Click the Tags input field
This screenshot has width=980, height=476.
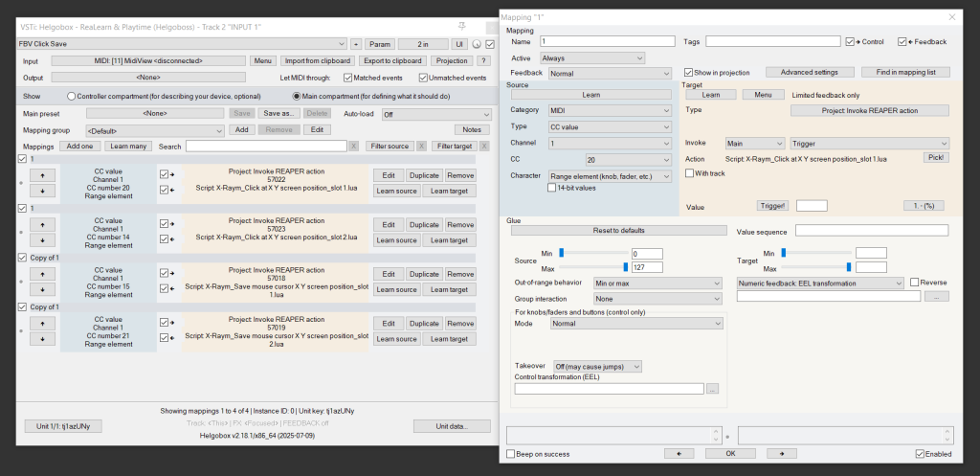pos(773,41)
